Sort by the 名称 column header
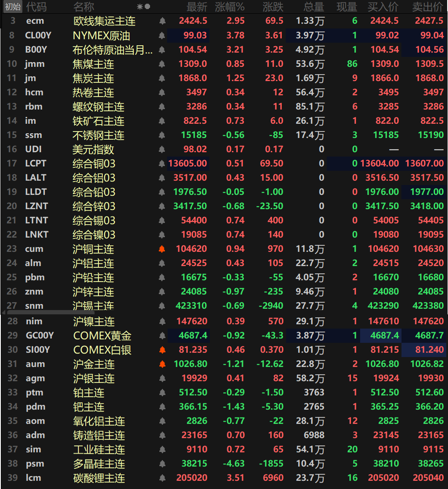 [84, 6]
